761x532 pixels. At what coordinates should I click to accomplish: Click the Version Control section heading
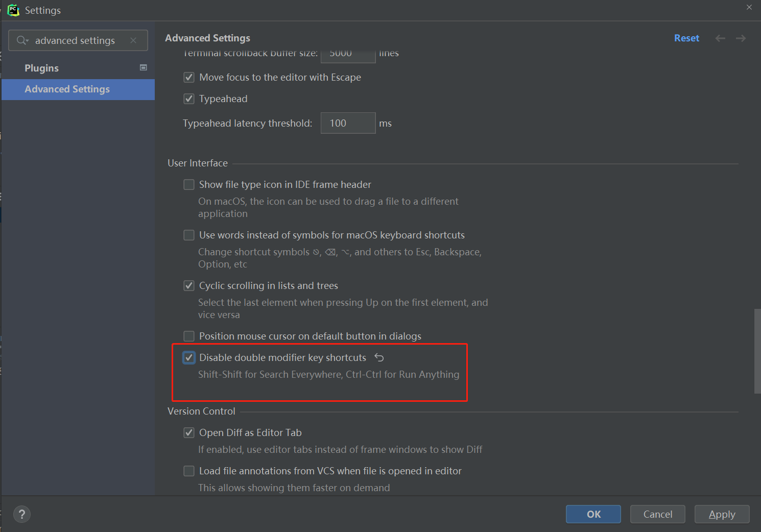coord(201,411)
